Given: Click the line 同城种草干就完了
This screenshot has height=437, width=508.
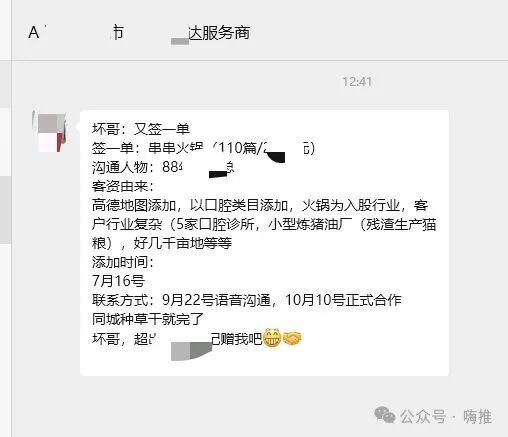Looking at the screenshot, I should pyautogui.click(x=148, y=319).
